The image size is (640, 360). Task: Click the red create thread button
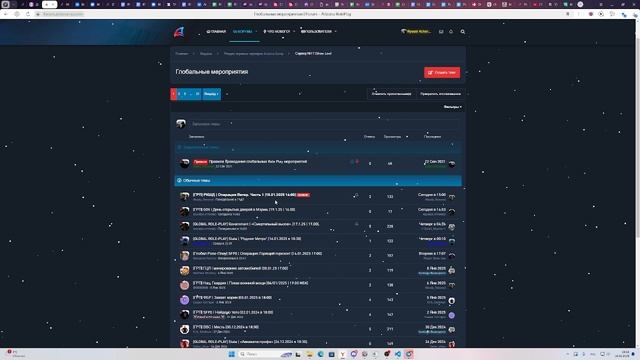[442, 73]
